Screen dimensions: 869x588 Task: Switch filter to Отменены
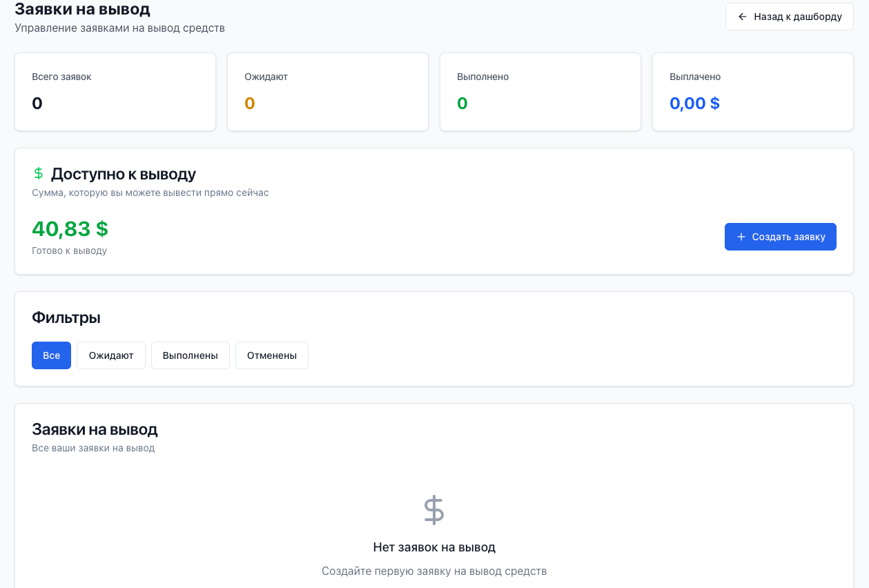(272, 355)
